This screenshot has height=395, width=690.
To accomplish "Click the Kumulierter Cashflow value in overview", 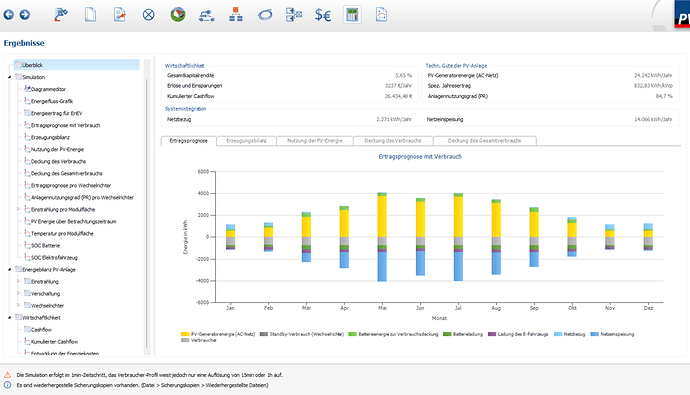I will (398, 96).
